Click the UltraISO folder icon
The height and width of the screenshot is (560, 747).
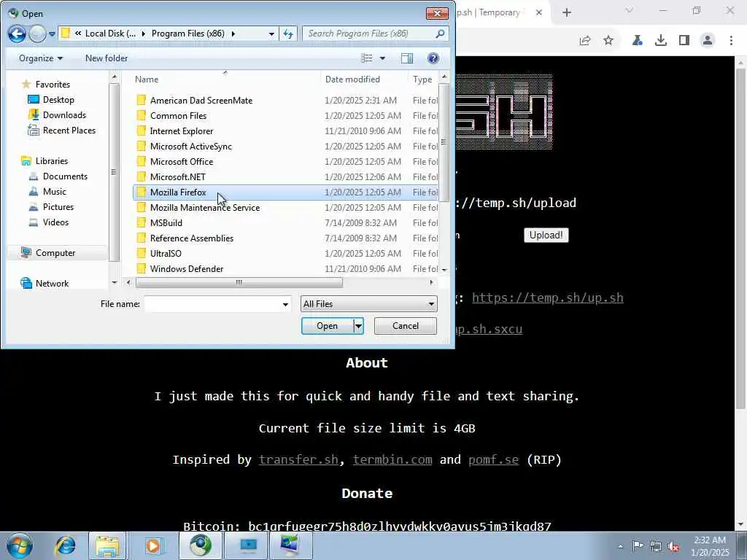[141, 253]
